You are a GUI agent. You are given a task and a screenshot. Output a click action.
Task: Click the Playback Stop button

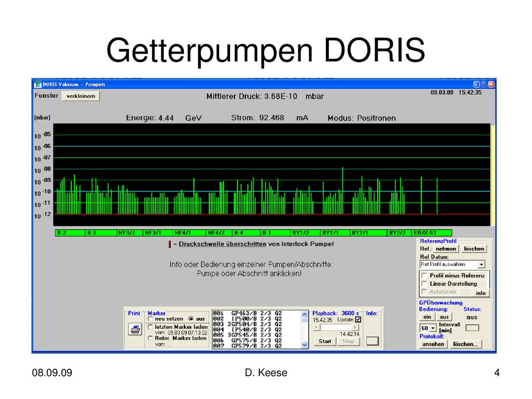pos(348,341)
